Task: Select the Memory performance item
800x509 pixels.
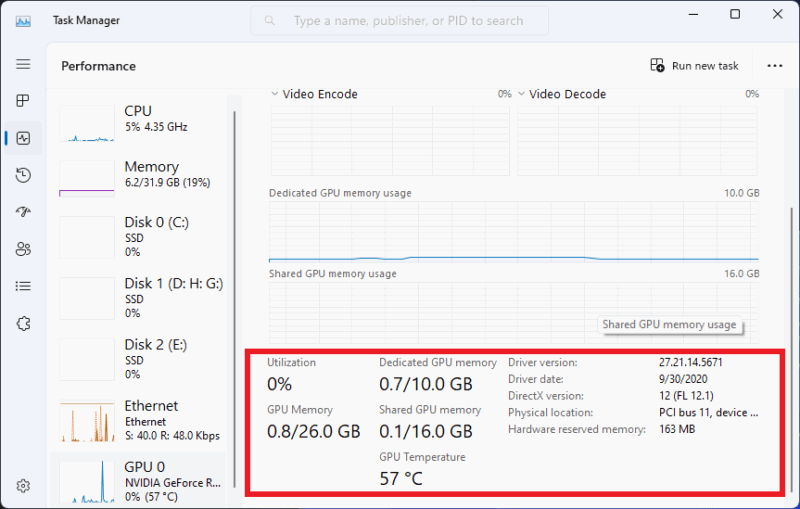Action: click(x=140, y=175)
